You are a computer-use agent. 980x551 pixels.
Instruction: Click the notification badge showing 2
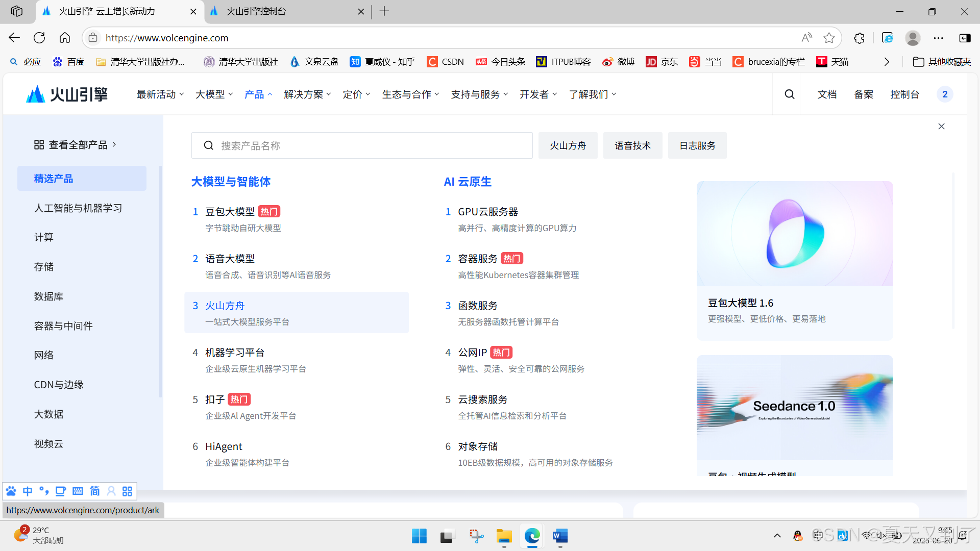[945, 94]
